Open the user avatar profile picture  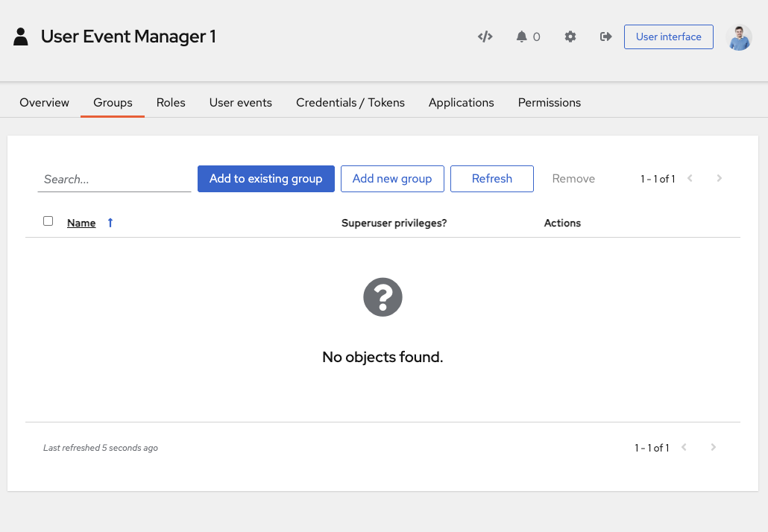pyautogui.click(x=739, y=37)
